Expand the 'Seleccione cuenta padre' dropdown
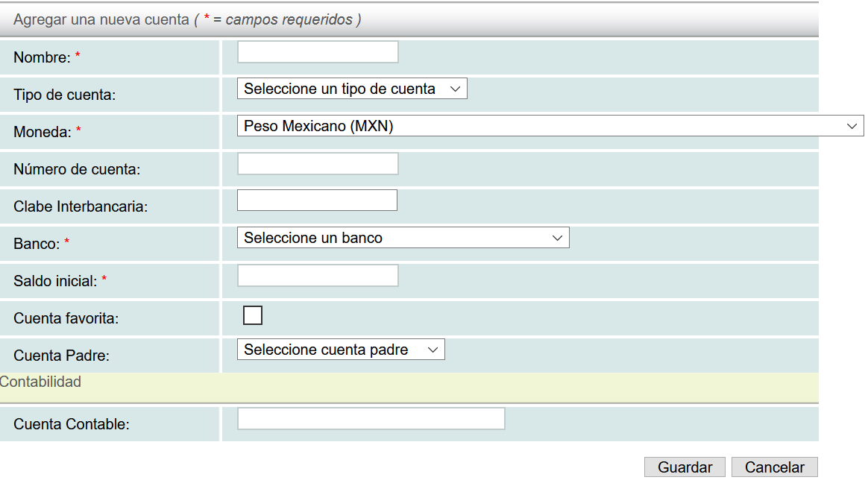868x483 pixels. click(x=341, y=350)
